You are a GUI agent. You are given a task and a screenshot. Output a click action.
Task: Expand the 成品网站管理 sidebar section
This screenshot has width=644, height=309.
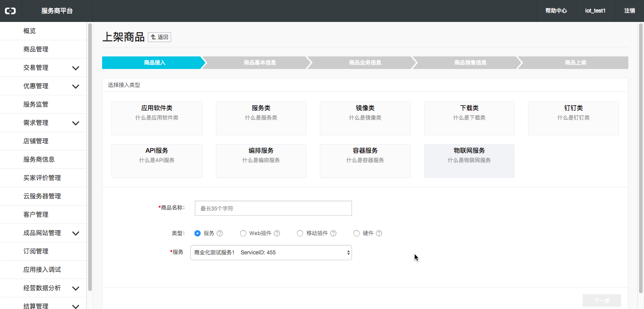tap(76, 233)
